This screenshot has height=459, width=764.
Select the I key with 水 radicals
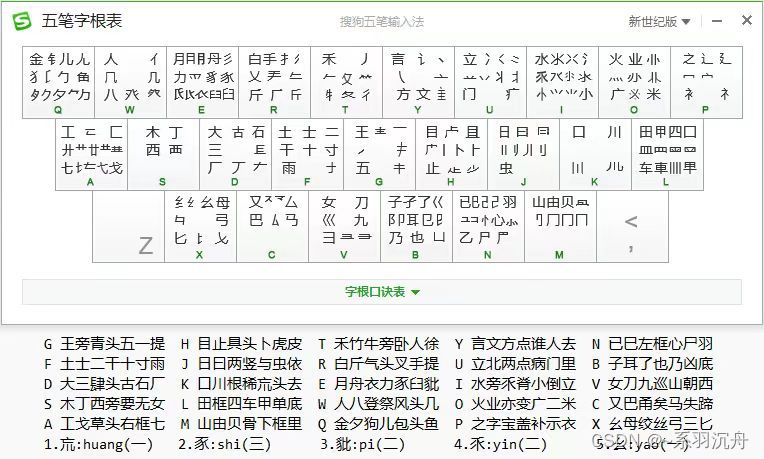[x=562, y=82]
